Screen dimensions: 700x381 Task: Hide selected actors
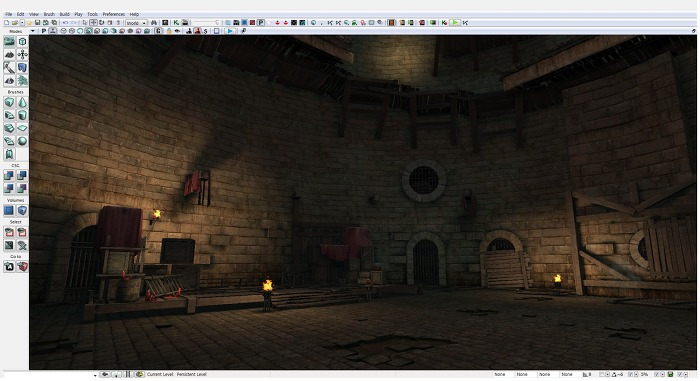(x=22, y=232)
